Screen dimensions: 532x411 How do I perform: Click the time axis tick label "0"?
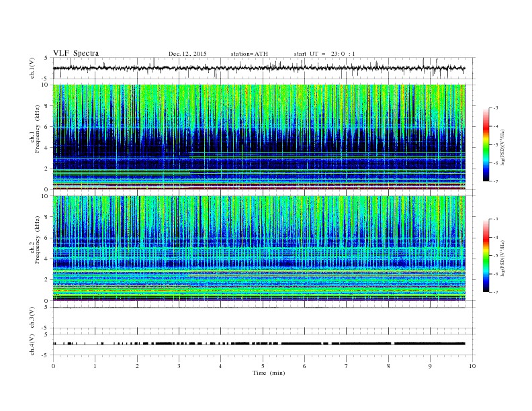tap(53, 366)
